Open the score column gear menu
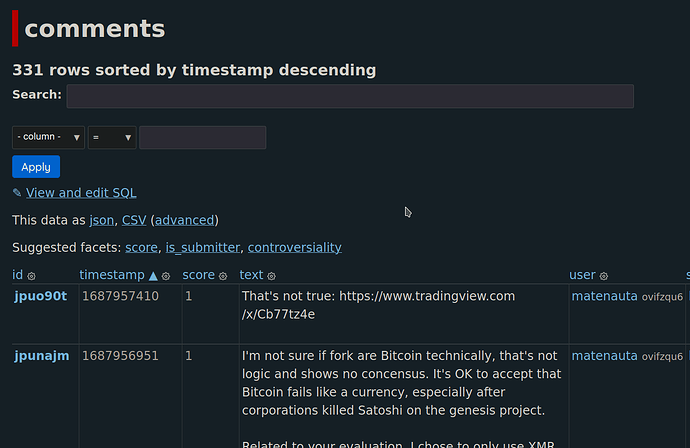This screenshot has width=690, height=448. (223, 275)
